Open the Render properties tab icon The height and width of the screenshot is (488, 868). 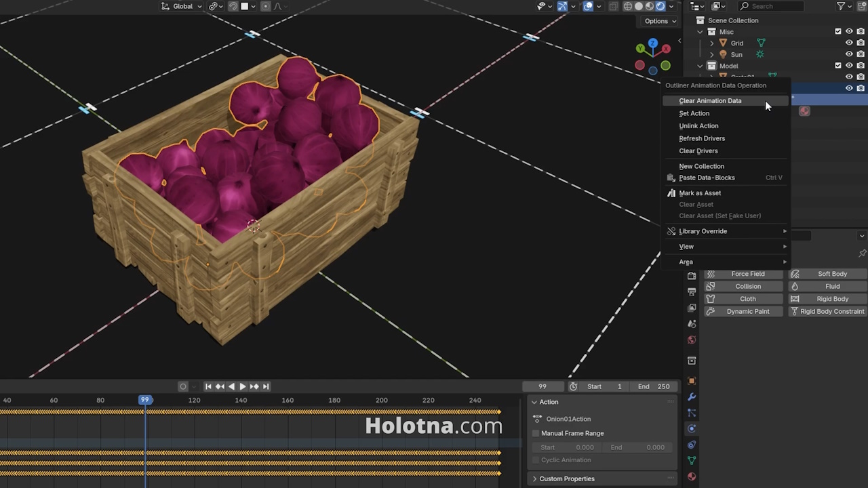[692, 276]
